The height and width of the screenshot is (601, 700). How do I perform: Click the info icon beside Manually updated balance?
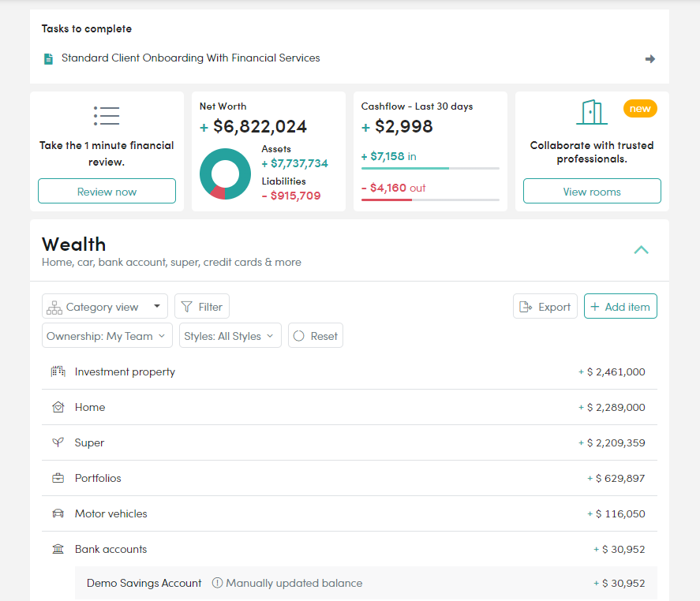217,583
